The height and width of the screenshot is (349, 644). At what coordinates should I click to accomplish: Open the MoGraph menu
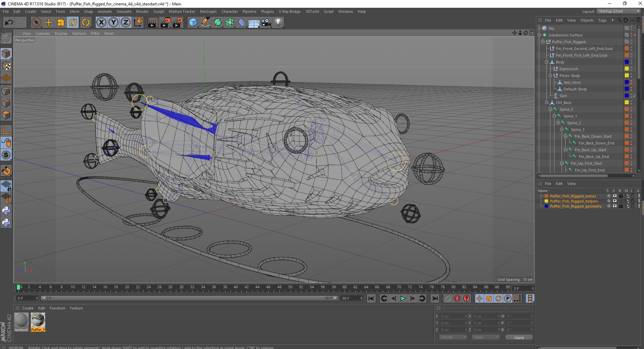tap(208, 11)
